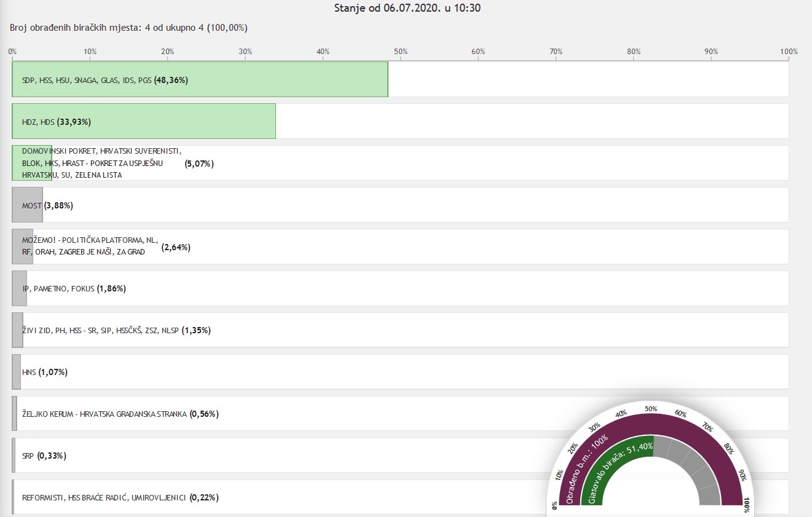The image size is (812, 517).
Task: Click the REFORMISTI, HSS BRAĆE RADIĆ, UMIROVLJENICI label
Action: [x=104, y=498]
